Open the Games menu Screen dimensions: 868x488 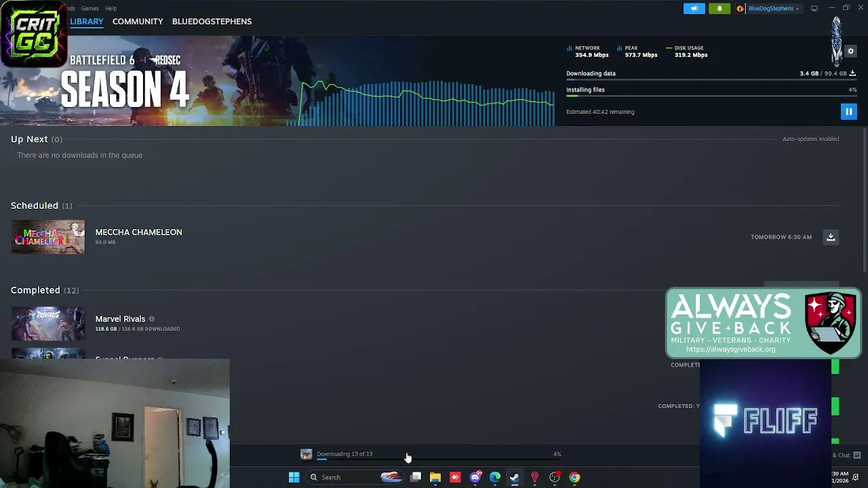pos(90,8)
